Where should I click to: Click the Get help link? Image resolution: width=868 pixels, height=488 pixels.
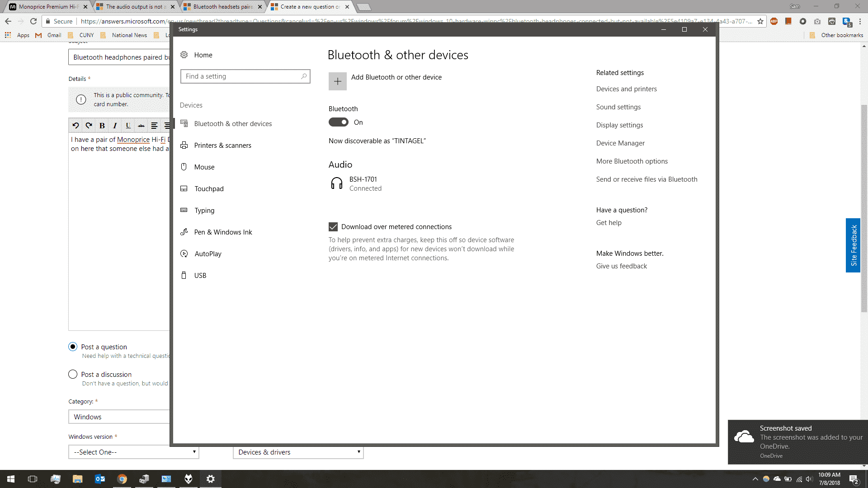(609, 223)
